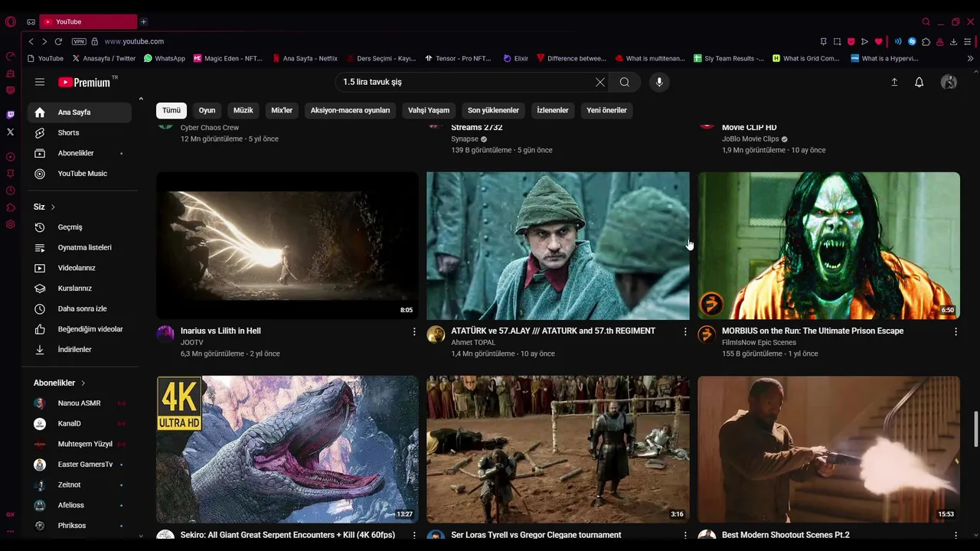Select the Vahşi Yaşam chip

point(429,110)
